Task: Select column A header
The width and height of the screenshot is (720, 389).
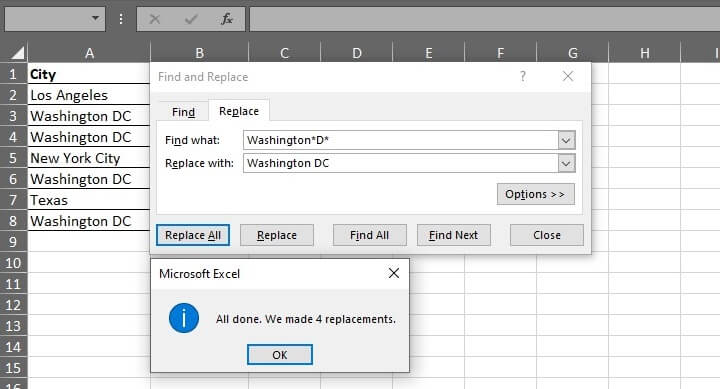Action: (89, 53)
